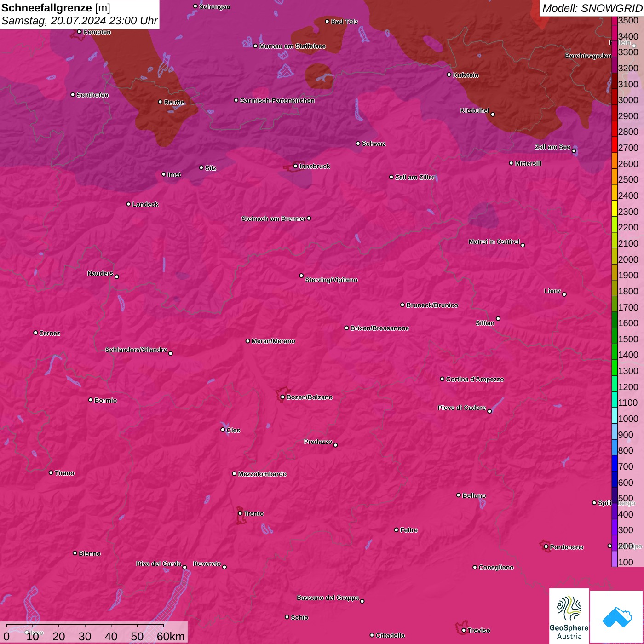Click the Feltre location dot

point(397,530)
